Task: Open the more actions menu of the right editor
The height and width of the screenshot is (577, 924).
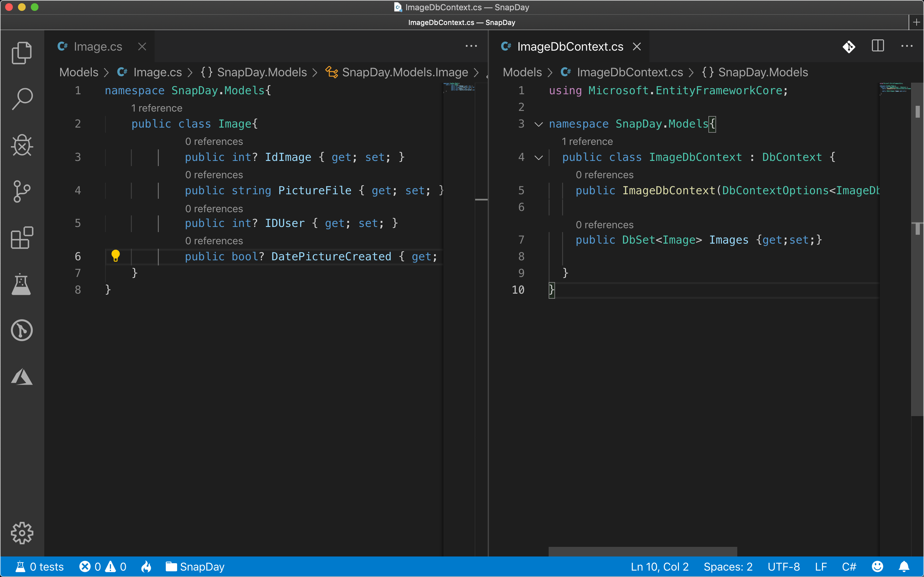Action: click(x=906, y=46)
